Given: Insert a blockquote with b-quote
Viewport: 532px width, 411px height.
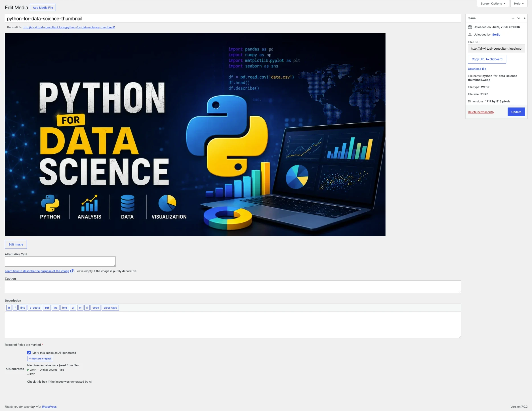Looking at the screenshot, I should [35, 308].
